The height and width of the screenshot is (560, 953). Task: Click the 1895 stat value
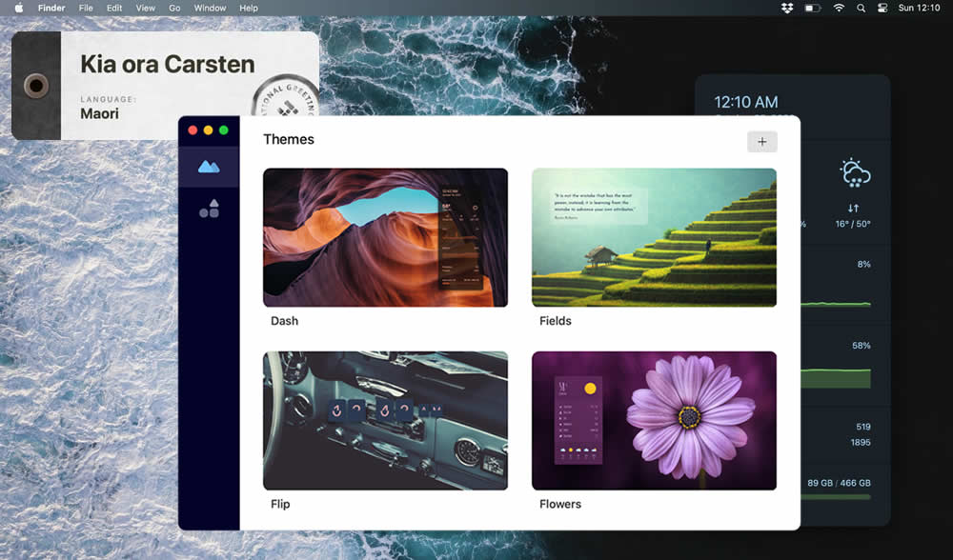click(x=861, y=442)
